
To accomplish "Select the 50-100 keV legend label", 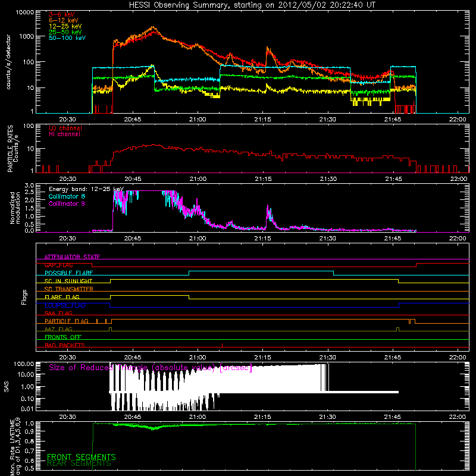I will tap(67, 38).
